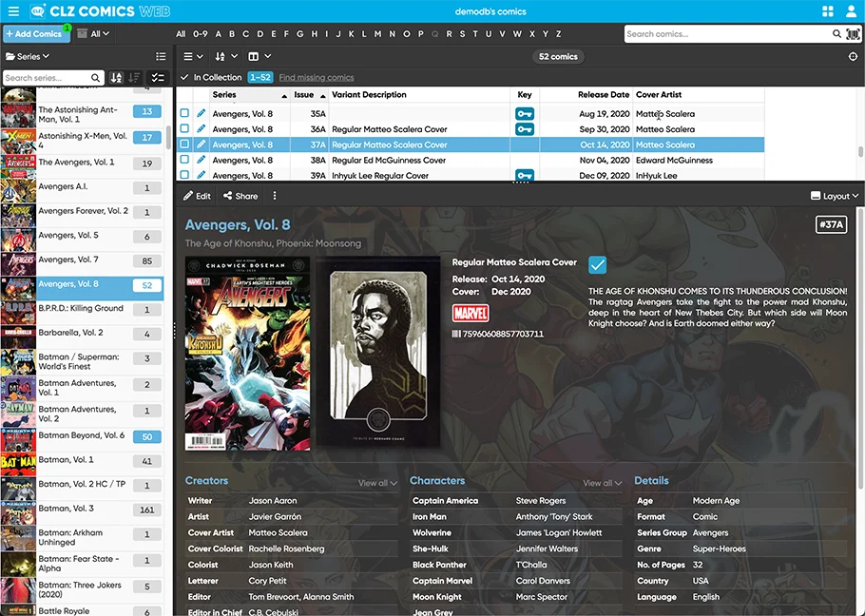Open the All collection dropdown
The width and height of the screenshot is (865, 616).
93,33
